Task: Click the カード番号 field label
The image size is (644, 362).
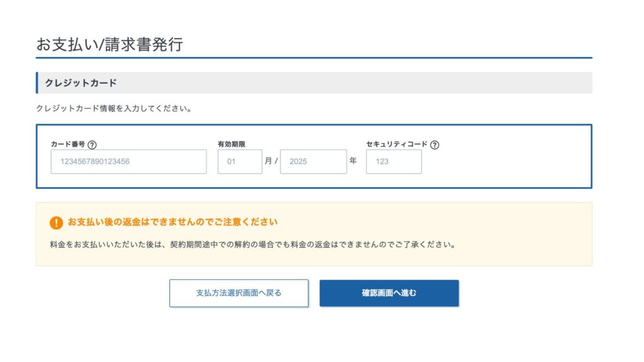Action: [68, 145]
